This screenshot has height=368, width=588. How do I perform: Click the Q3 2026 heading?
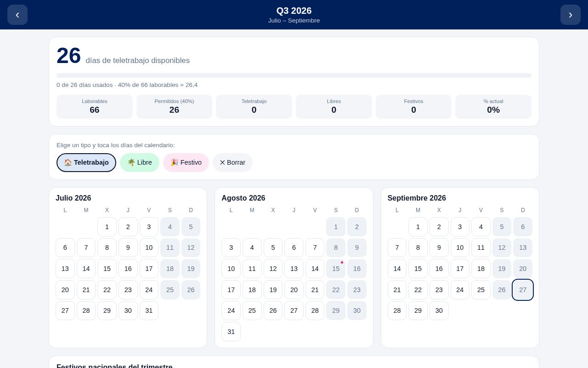click(x=294, y=11)
